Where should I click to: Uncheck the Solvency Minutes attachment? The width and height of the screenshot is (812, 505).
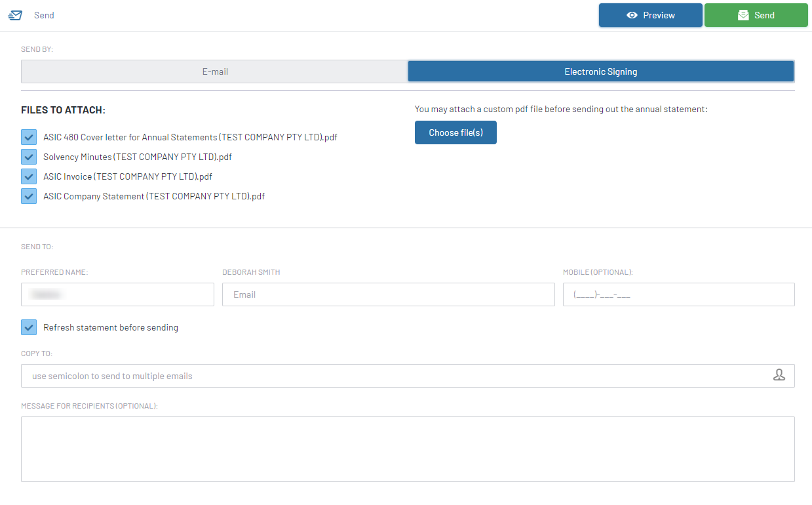click(x=28, y=156)
